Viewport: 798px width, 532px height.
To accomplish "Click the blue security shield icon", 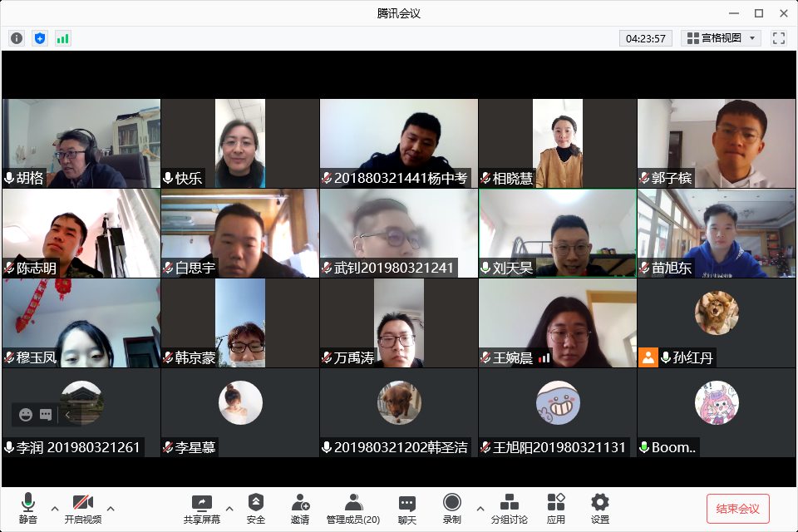I will coord(40,38).
